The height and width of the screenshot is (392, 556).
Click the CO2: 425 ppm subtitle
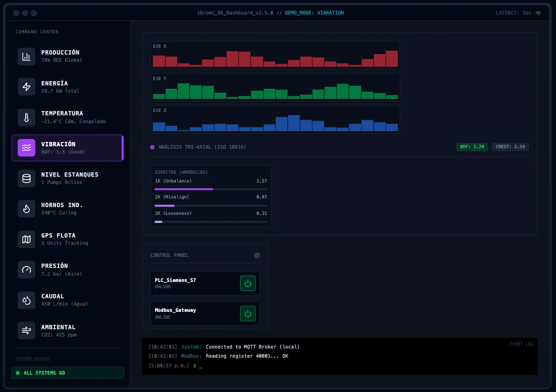[x=59, y=335]
